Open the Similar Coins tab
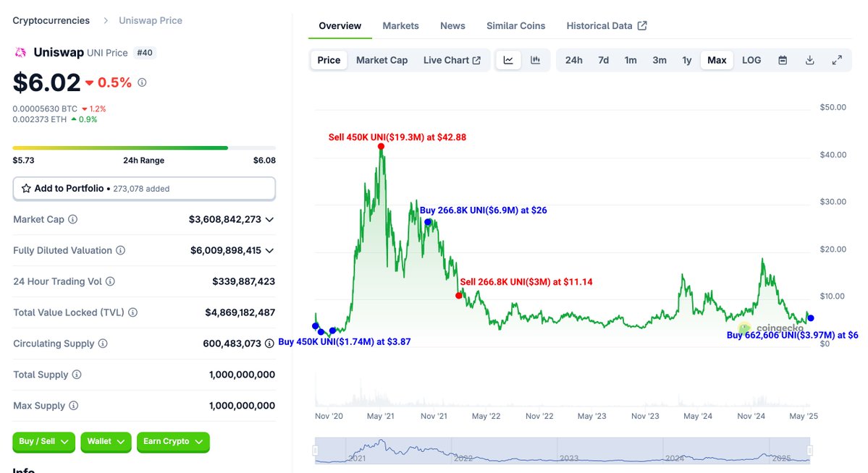Screen dimensions: 868x473 [516, 26]
